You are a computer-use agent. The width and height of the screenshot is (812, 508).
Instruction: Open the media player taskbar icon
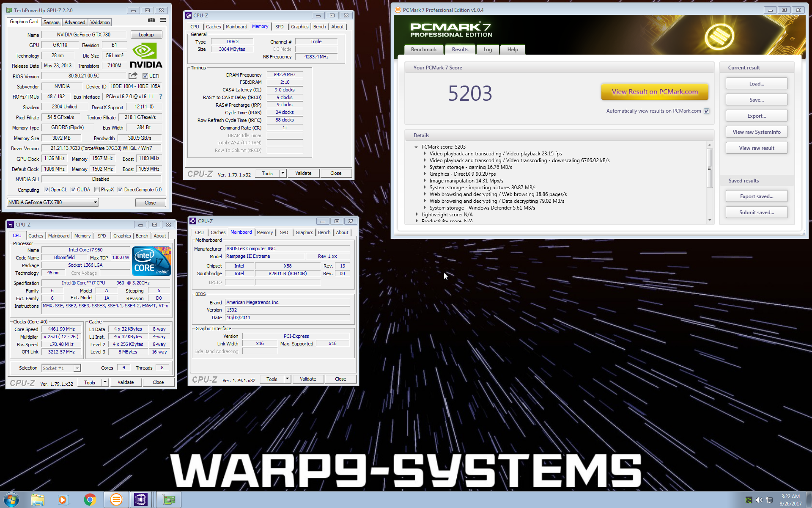(x=63, y=500)
